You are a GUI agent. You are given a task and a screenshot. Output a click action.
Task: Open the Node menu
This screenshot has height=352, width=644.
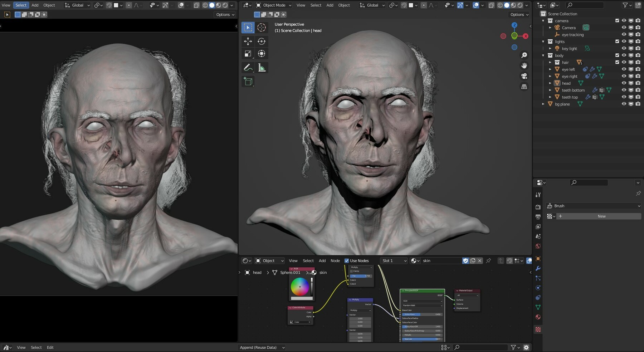pos(335,260)
